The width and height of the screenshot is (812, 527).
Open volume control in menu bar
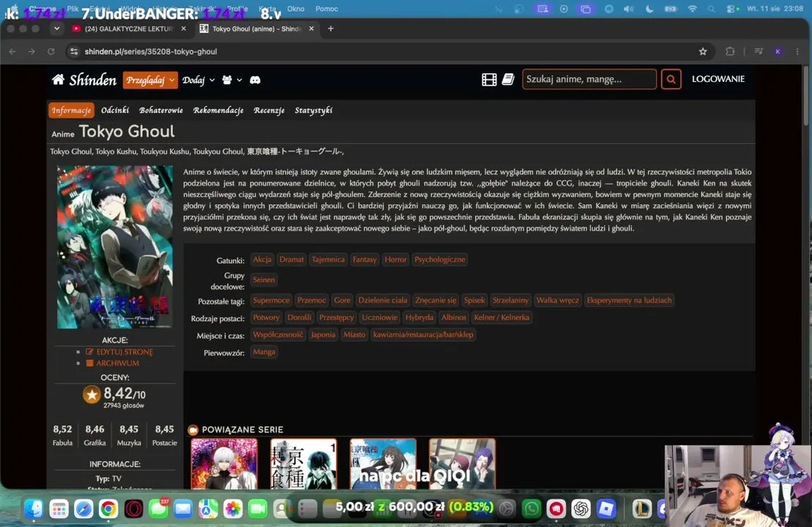coord(628,9)
